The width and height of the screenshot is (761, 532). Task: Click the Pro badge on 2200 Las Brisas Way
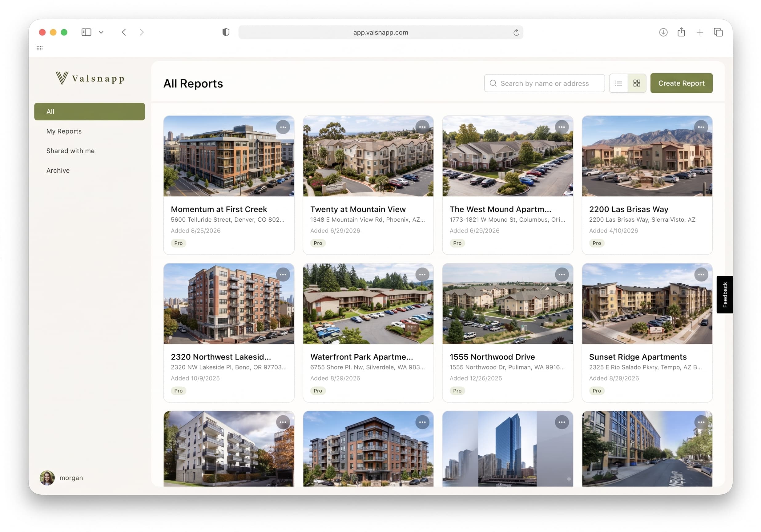pyautogui.click(x=597, y=243)
